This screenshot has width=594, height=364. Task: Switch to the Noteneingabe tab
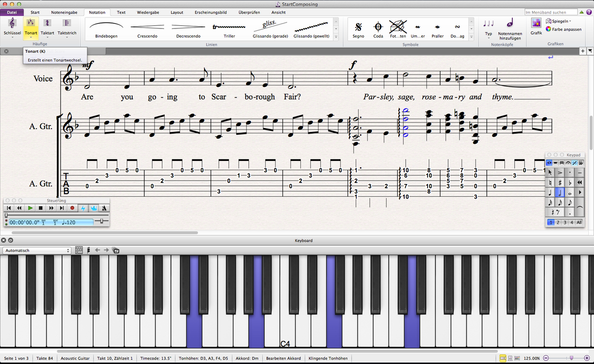[x=64, y=12]
